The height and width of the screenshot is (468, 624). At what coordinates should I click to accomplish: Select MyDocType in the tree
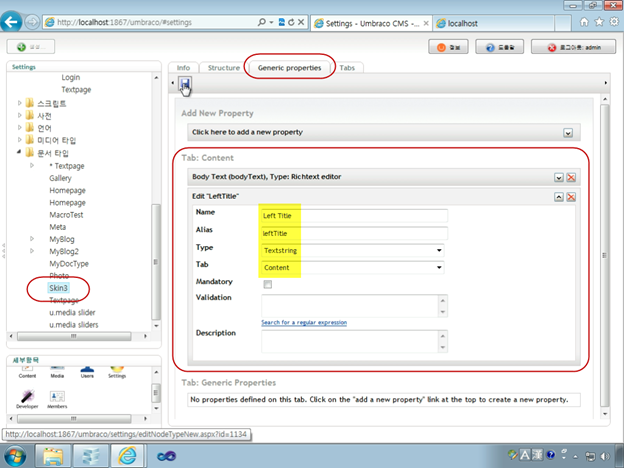69,263
